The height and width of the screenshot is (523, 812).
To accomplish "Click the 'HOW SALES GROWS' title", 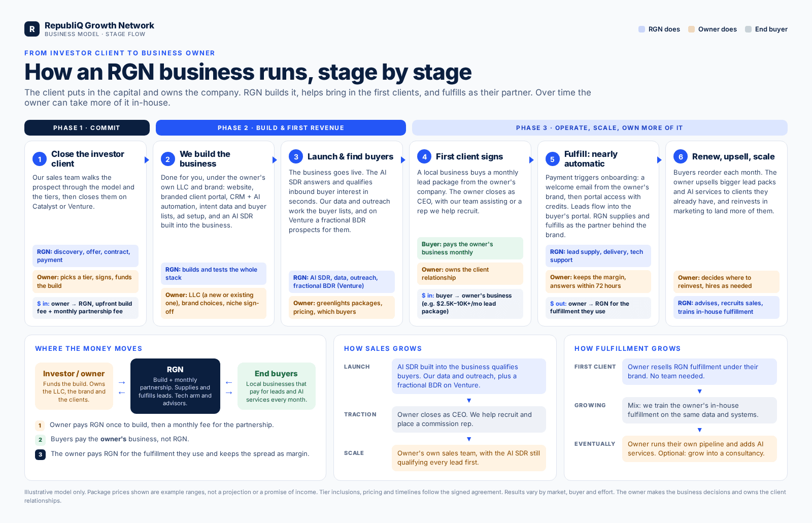I will (383, 349).
